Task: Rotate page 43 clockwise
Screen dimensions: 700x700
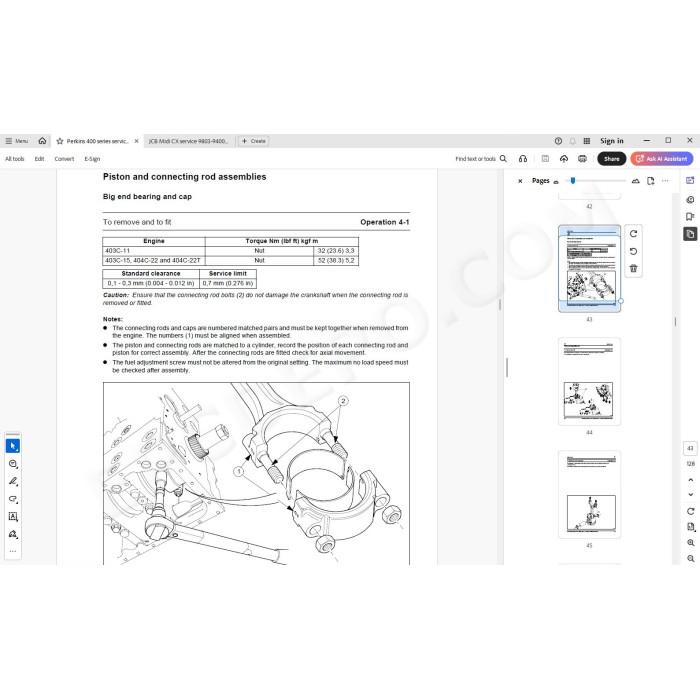Action: 633,234
